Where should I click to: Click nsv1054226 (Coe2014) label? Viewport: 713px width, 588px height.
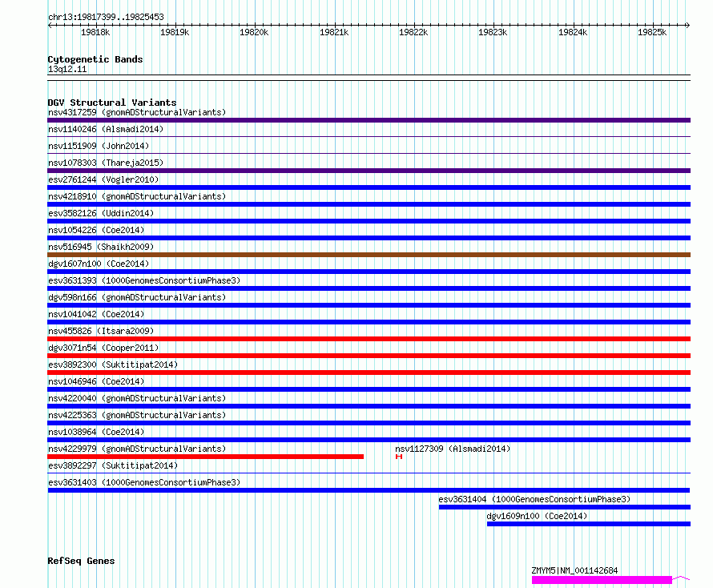click(96, 230)
